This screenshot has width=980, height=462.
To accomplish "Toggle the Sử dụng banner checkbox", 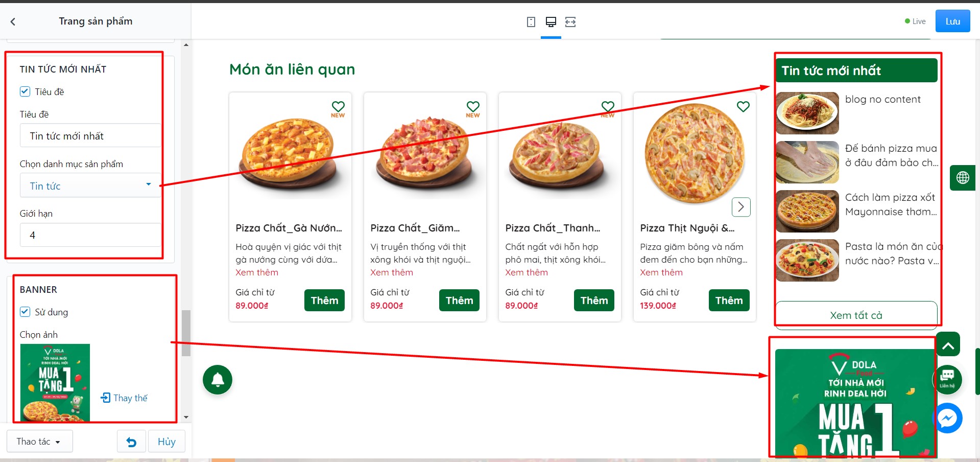I will (25, 312).
